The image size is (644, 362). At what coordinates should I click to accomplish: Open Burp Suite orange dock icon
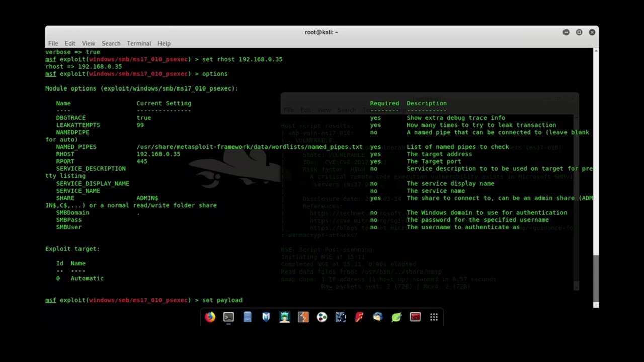(303, 317)
